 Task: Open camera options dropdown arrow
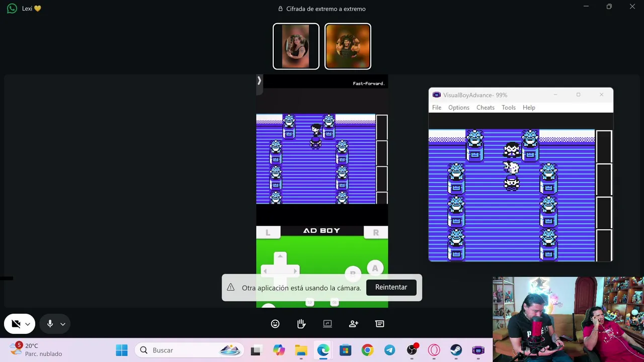(x=28, y=324)
